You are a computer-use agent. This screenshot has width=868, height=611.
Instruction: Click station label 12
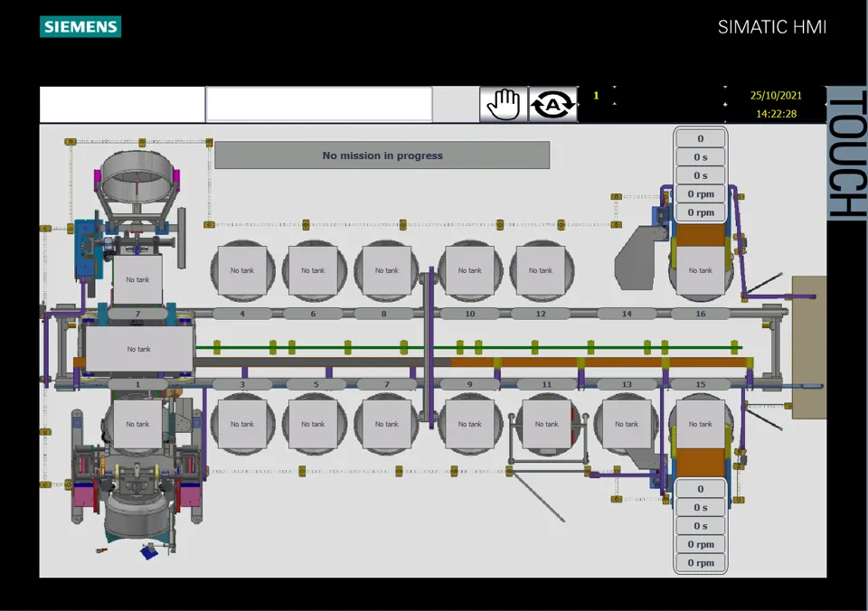coord(541,314)
